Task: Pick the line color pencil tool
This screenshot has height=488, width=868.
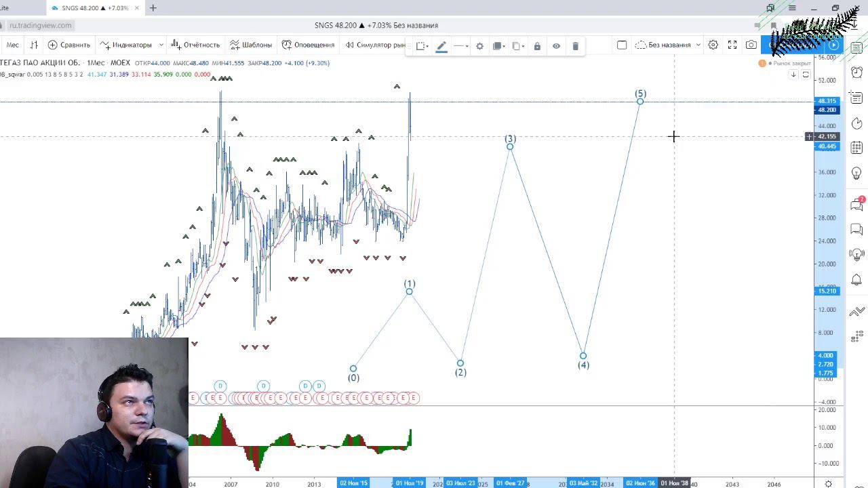Action: coord(441,46)
